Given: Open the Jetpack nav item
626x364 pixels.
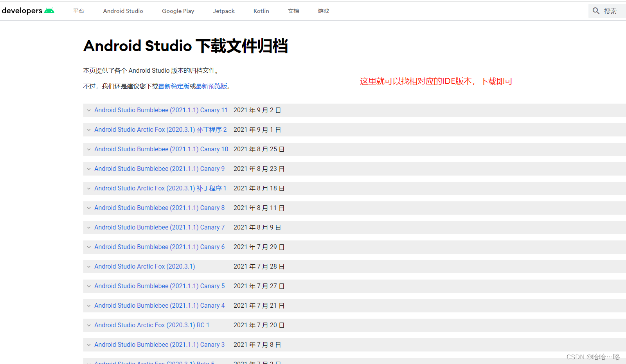Looking at the screenshot, I should point(224,11).
